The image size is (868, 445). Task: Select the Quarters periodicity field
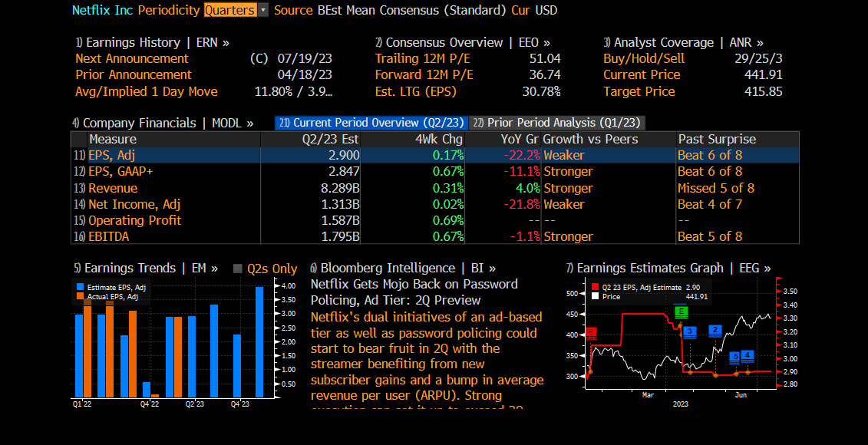pos(230,10)
